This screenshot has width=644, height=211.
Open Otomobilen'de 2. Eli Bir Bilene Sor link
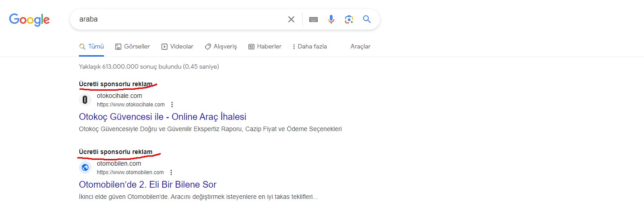pyautogui.click(x=148, y=185)
